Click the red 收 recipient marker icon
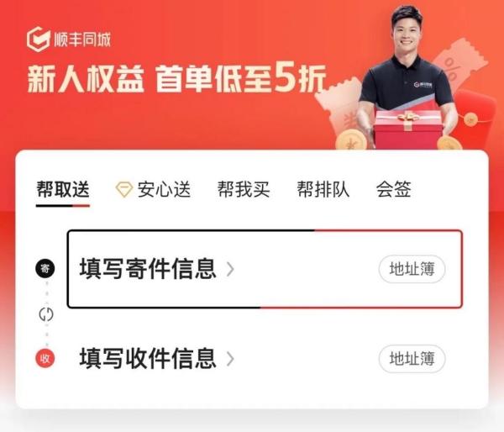Viewport: 504px width, 432px height. [x=45, y=358]
